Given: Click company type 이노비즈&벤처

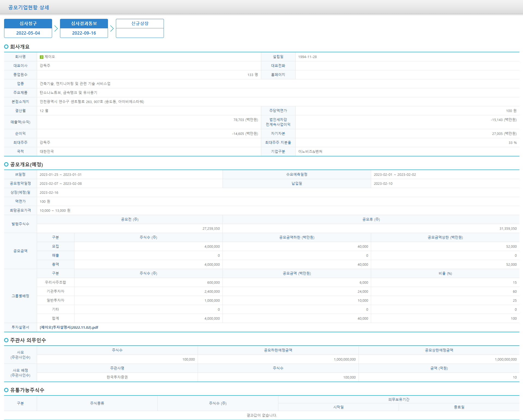Looking at the screenshot, I should (310, 152).
